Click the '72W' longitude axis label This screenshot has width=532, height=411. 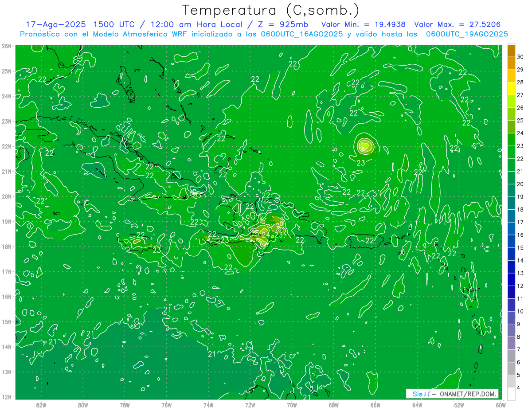[250, 404]
